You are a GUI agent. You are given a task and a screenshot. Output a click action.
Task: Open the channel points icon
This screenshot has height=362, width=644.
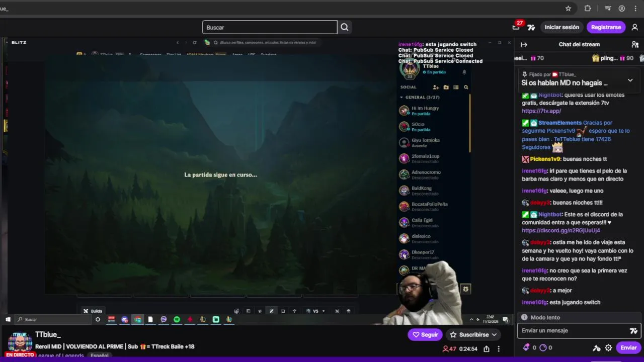(x=543, y=347)
